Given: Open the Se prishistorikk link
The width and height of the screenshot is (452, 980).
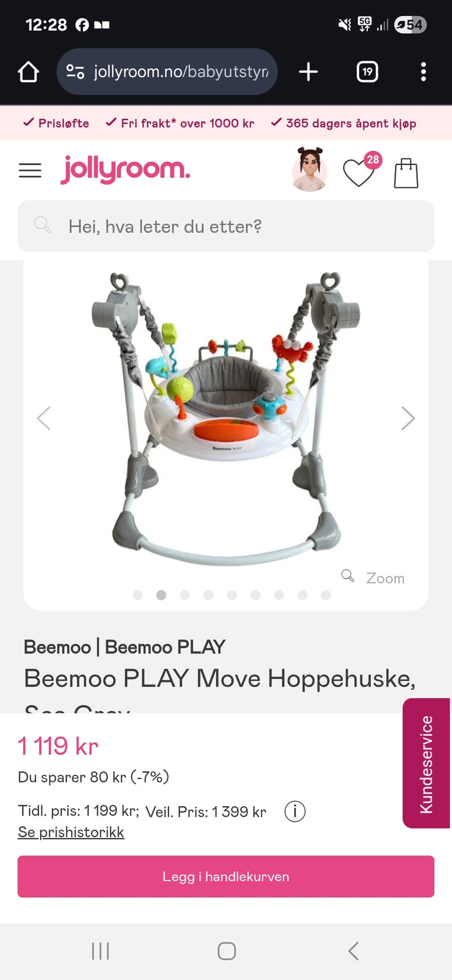Looking at the screenshot, I should (71, 832).
